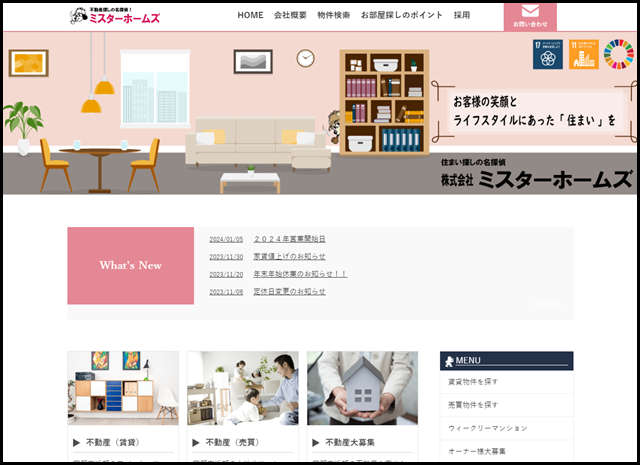The height and width of the screenshot is (465, 640).
Task: Click MORE in the What's New section
Action: [547, 304]
